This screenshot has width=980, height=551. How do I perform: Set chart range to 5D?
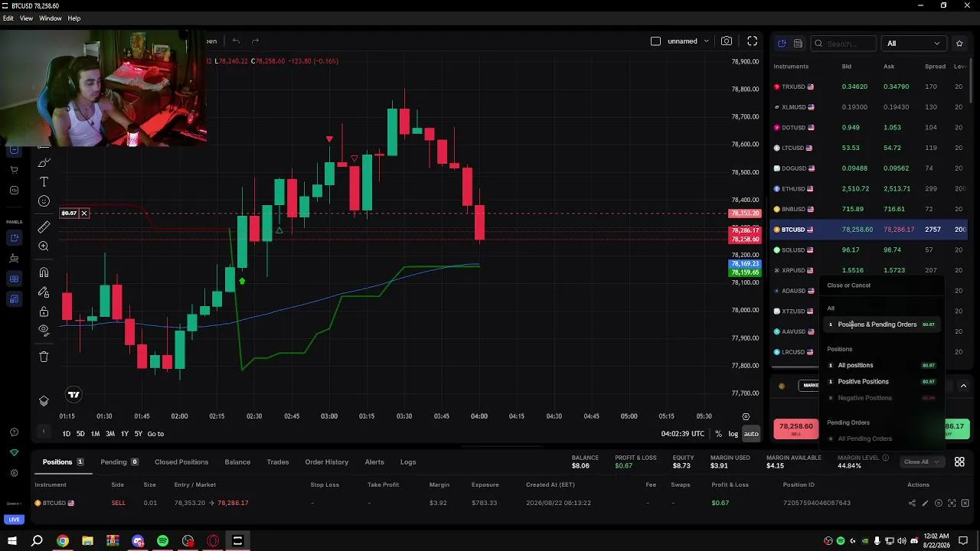(80, 434)
